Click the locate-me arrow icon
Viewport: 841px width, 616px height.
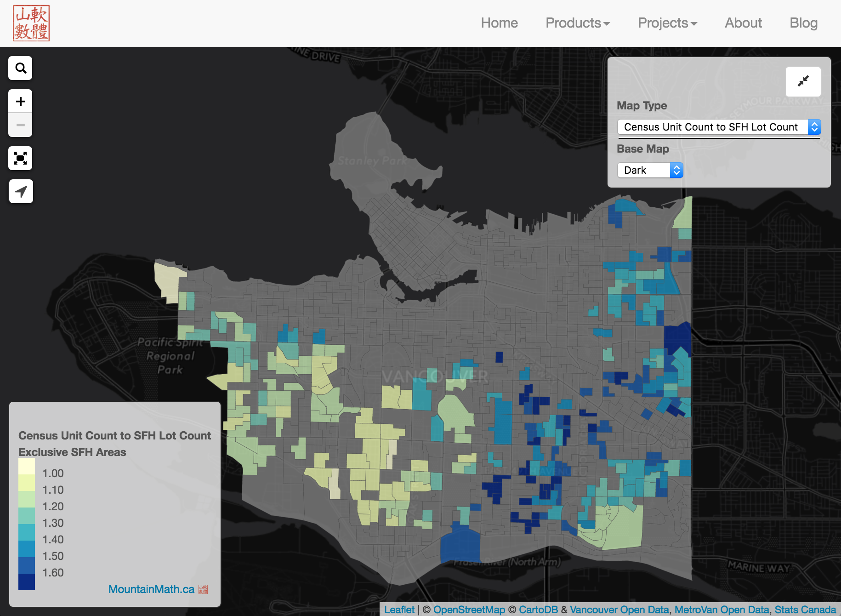[21, 191]
